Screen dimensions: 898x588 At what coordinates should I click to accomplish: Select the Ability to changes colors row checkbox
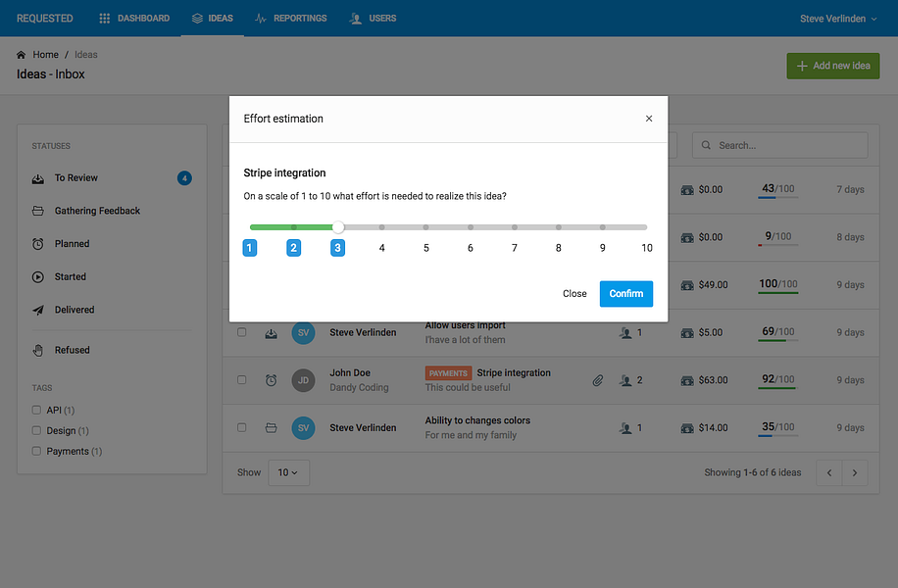click(242, 427)
